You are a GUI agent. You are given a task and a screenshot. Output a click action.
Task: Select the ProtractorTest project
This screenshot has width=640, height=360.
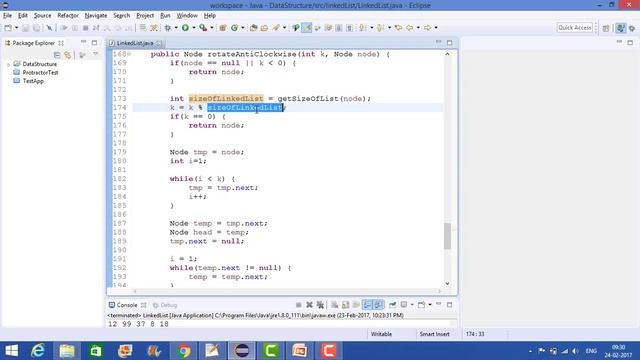[40, 73]
